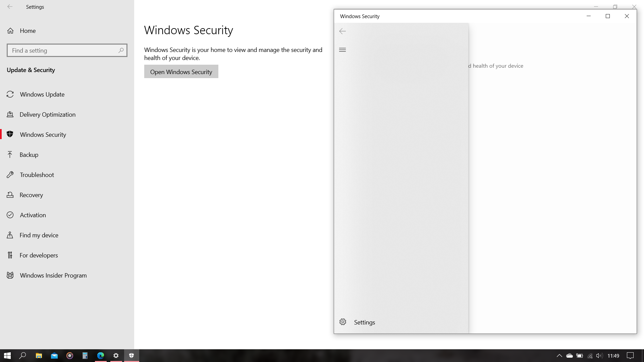Minimize the Windows Security window

coord(588,16)
